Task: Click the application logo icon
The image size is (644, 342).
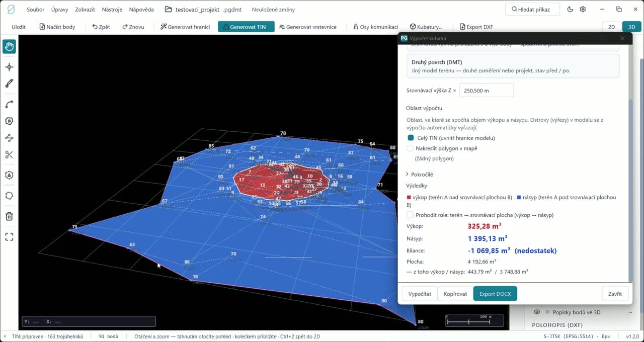Action: (x=11, y=10)
